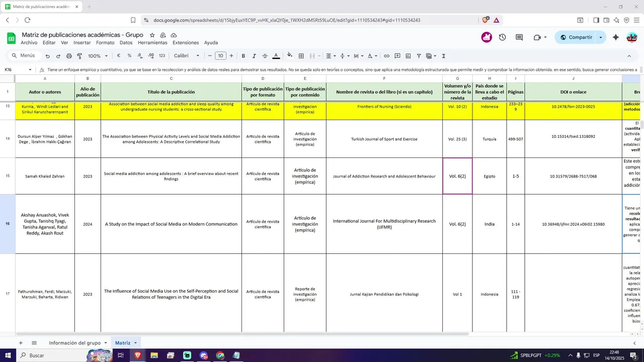Decrease font size with minus button
The image size is (644, 362).
(x=210, y=56)
